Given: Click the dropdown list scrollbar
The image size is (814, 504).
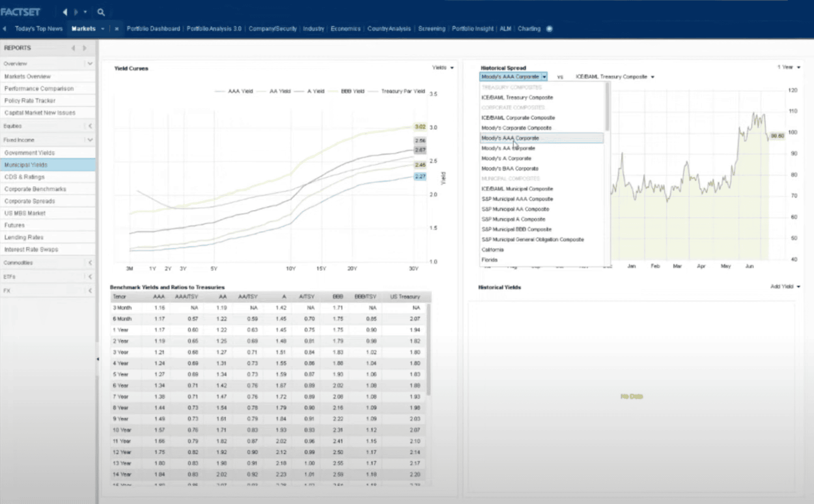Looking at the screenshot, I should [x=607, y=106].
